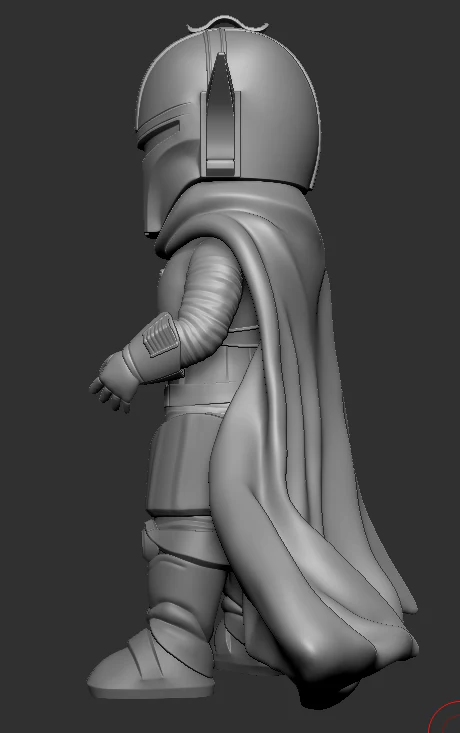Click the thigh armor panel
Viewport: 460px width, 733px height.
[180, 463]
